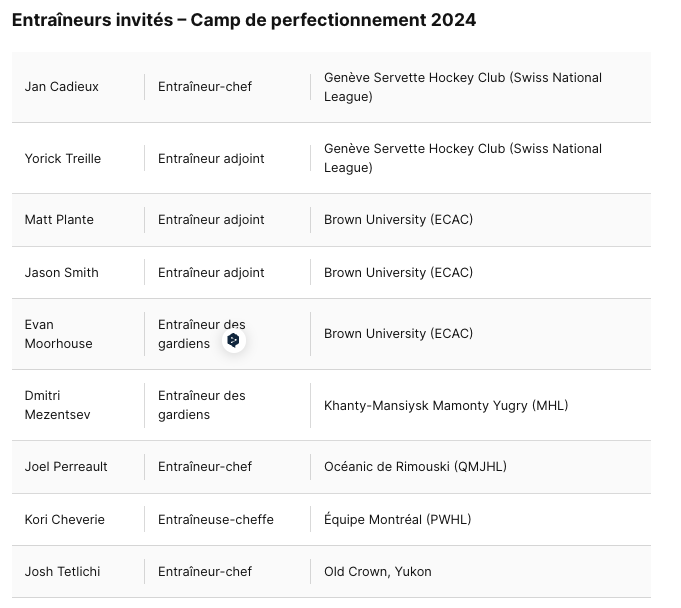The width and height of the screenshot is (681, 608).
Task: Select the Jan Cadieux name cell
Action: 62,87
